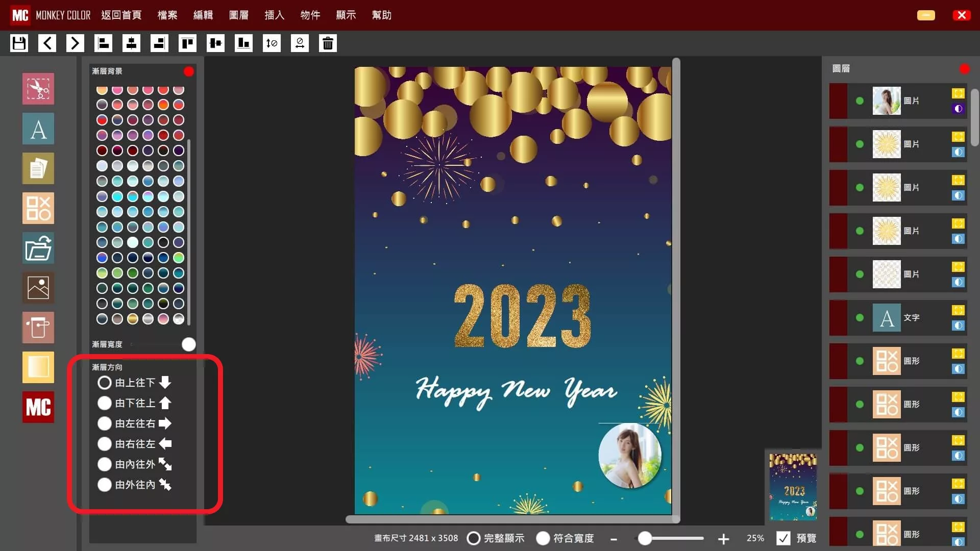
Task: Click the 2023 gold text on canvas
Action: [x=522, y=316]
